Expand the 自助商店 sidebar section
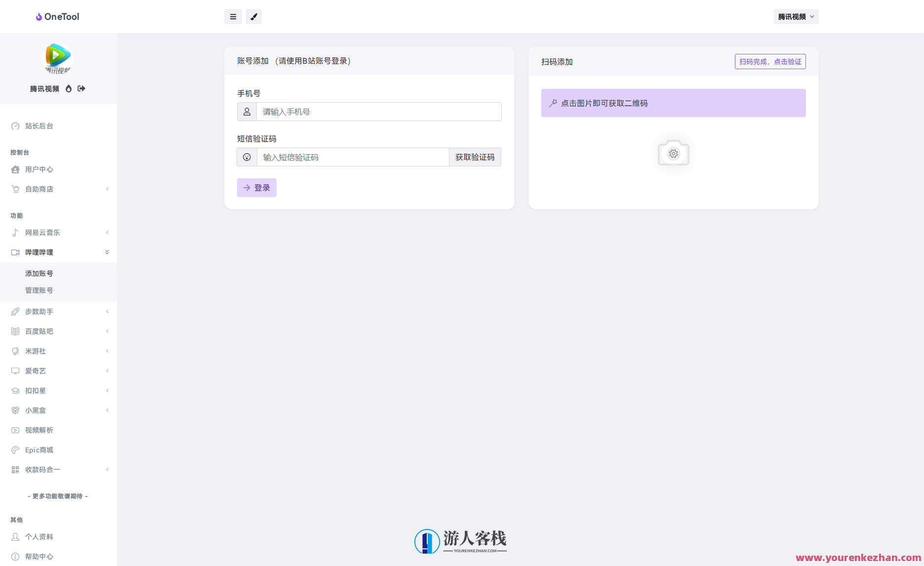The height and width of the screenshot is (566, 924). coord(107,189)
